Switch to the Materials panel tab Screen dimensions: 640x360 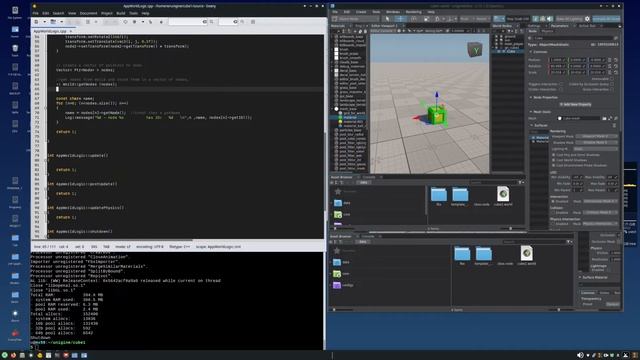pos(338,26)
